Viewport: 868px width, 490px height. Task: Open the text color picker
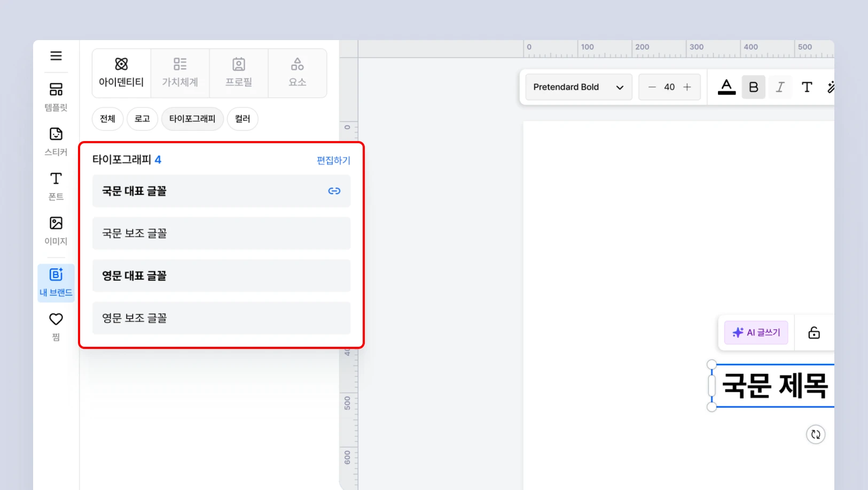point(726,87)
